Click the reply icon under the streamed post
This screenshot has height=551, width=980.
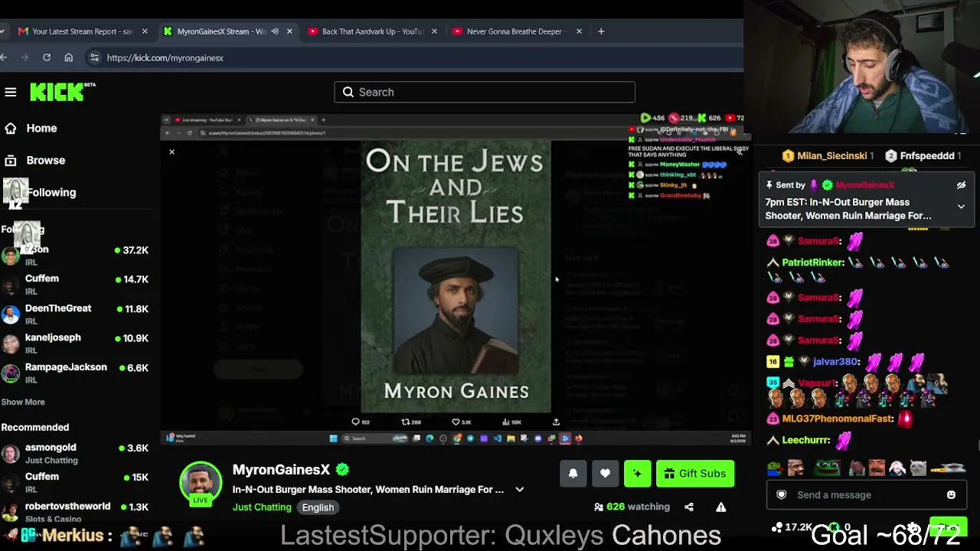pos(355,422)
